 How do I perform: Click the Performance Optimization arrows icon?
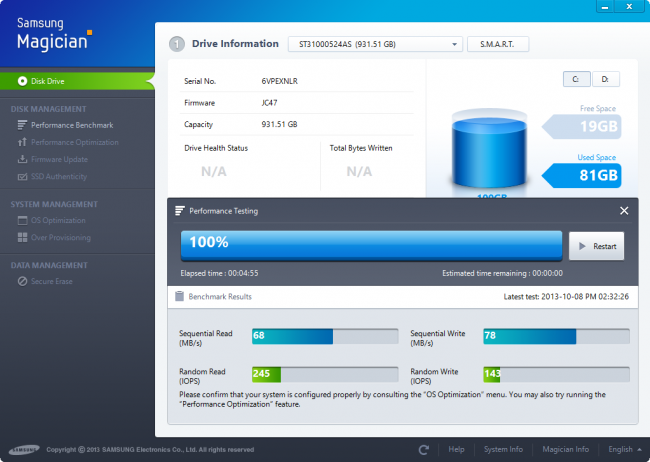point(22,142)
